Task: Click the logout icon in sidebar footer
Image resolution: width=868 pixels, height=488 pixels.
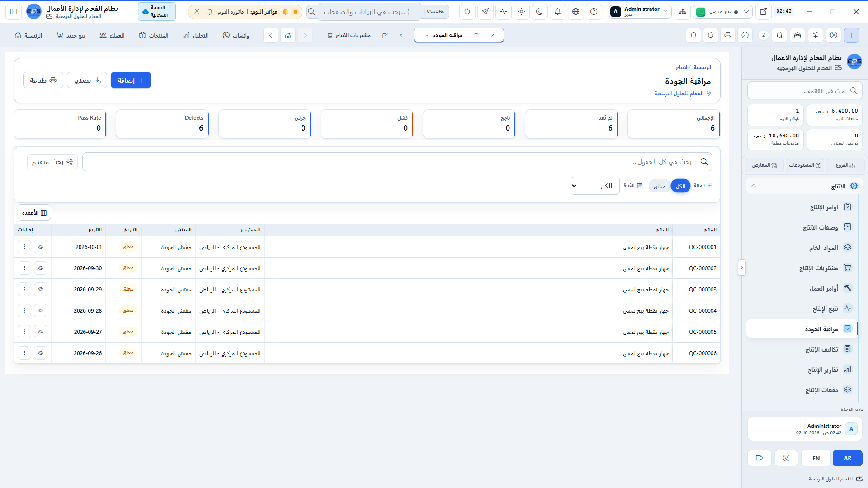Action: click(x=759, y=458)
